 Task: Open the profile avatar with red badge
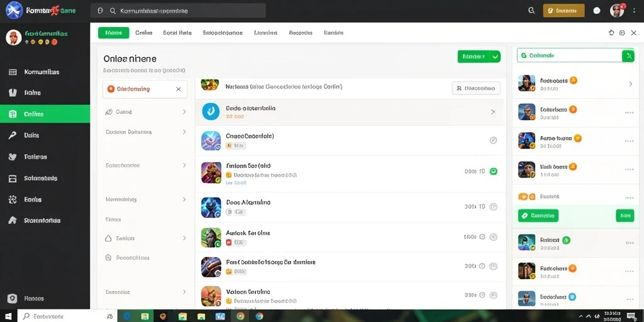(x=617, y=11)
